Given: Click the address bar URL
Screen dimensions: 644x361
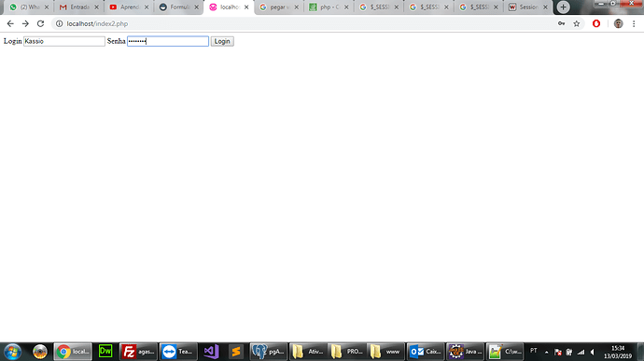Looking at the screenshot, I should pos(97,24).
